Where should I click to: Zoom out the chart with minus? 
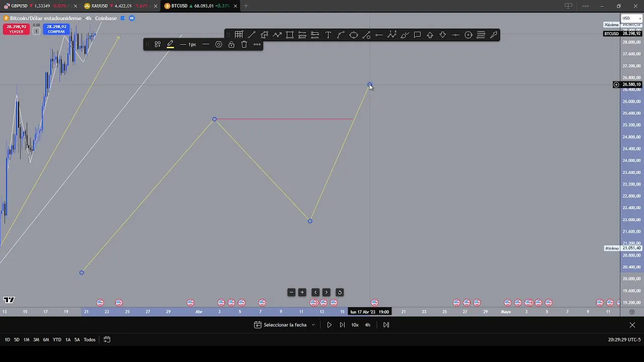(x=291, y=292)
